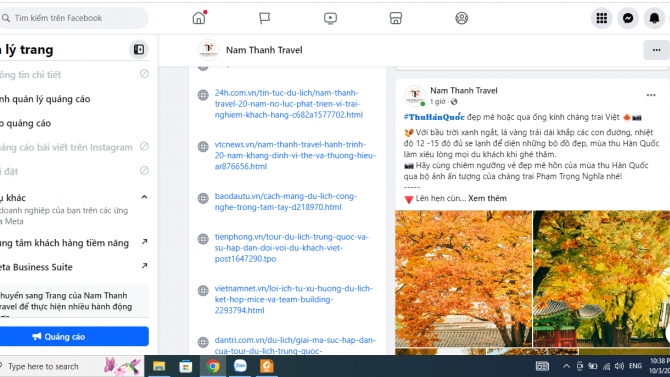Viewport: 670px width, 377px height.
Task: Collapse the 'khác' tools section
Action: [x=144, y=197]
